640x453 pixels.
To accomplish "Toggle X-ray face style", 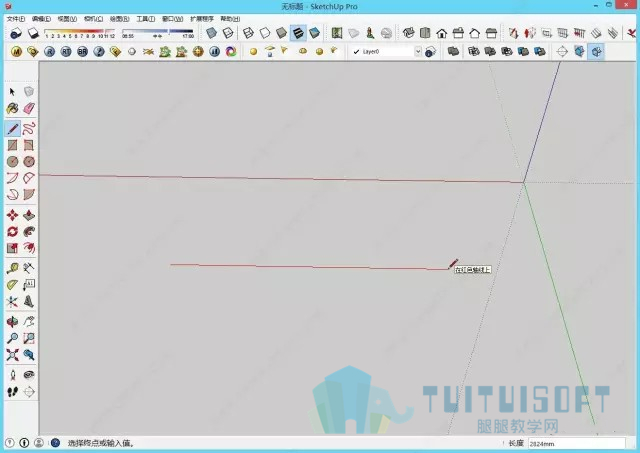I will 211,33.
